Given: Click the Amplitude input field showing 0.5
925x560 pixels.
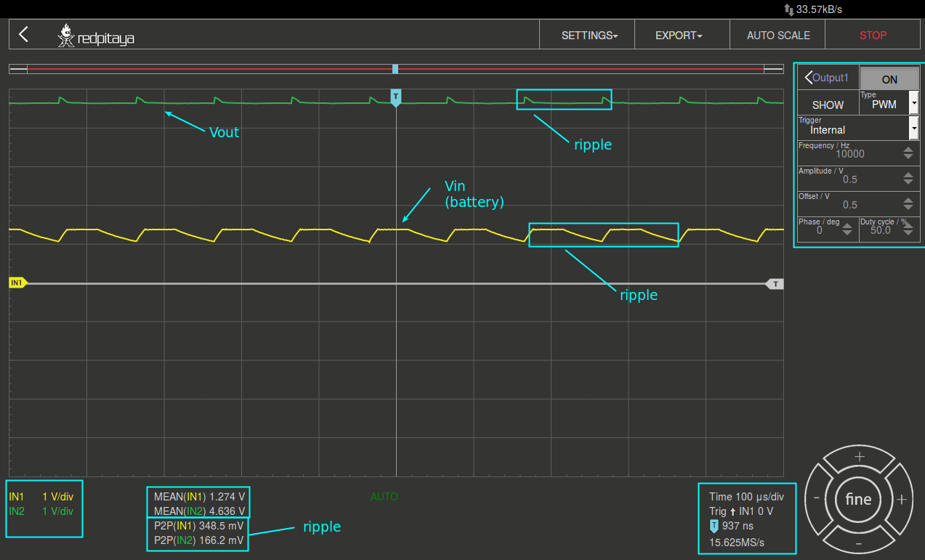Looking at the screenshot, I should [x=849, y=179].
